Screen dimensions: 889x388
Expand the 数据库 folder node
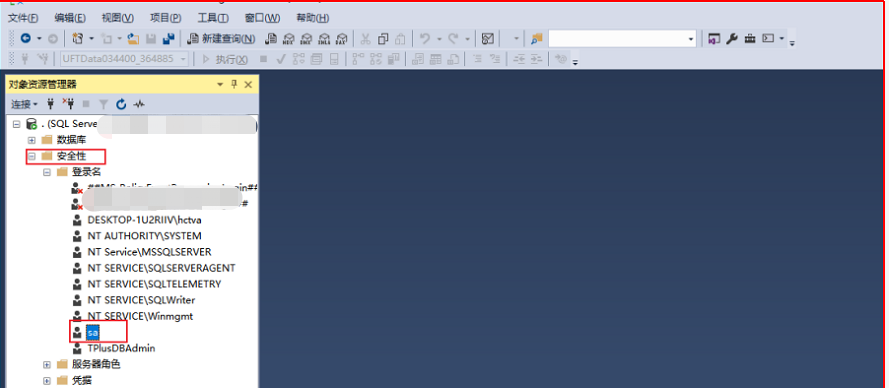tap(32, 140)
